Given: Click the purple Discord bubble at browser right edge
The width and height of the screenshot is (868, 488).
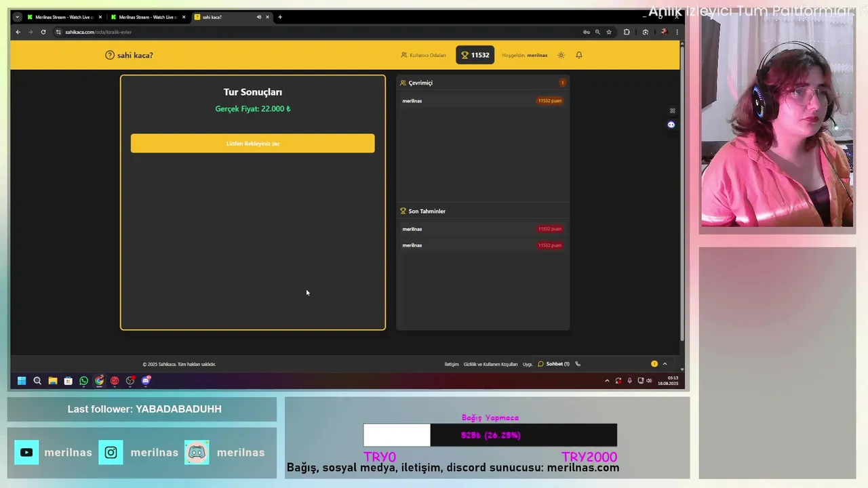Looking at the screenshot, I should (671, 125).
